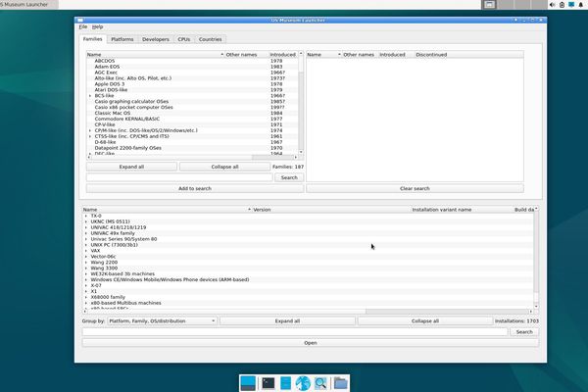Viewport: 588px width, 392px height.
Task: Switch to the Countries tab
Action: click(210, 39)
